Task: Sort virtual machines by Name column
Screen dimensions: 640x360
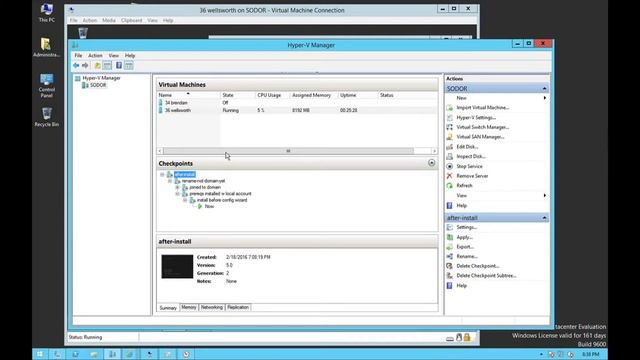Action: [188, 95]
